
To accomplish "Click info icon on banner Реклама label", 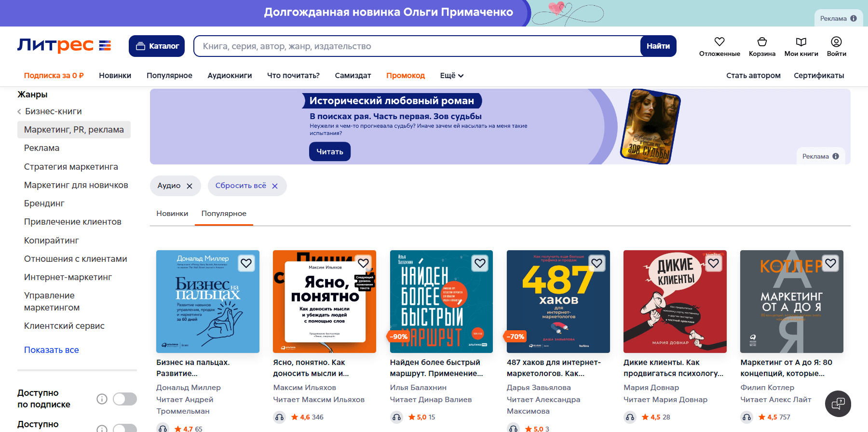I will pos(836,156).
